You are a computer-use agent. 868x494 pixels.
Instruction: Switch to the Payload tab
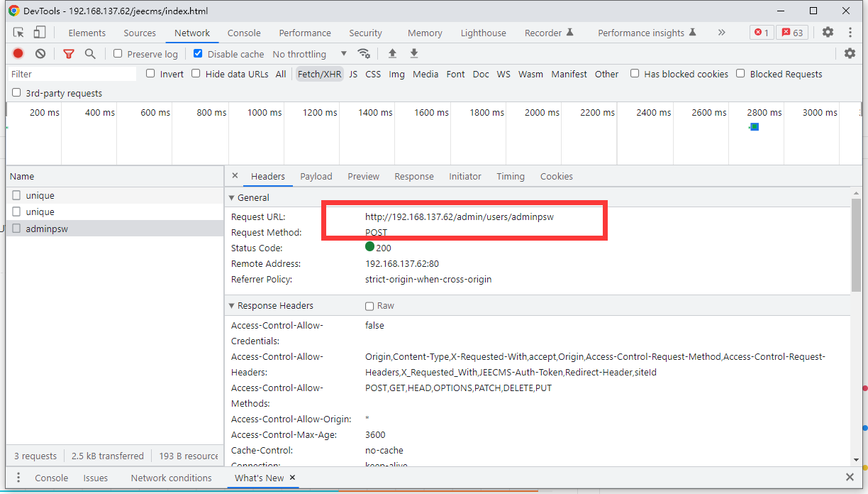click(316, 176)
